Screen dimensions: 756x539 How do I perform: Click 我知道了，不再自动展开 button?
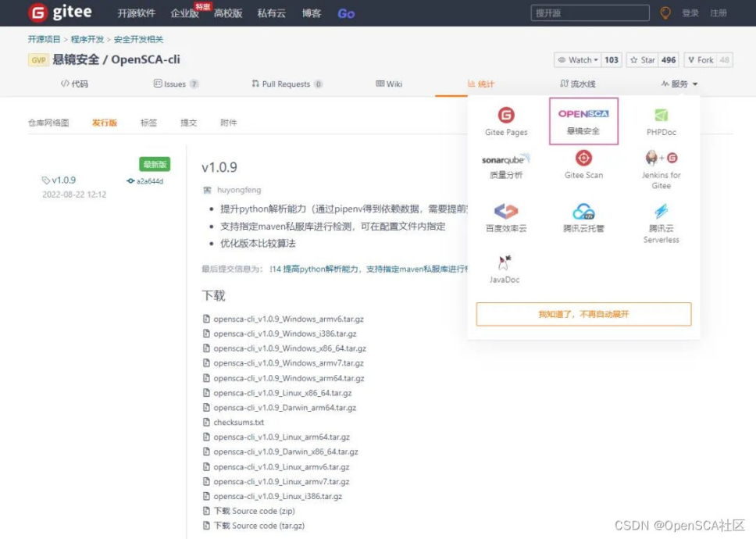click(583, 314)
